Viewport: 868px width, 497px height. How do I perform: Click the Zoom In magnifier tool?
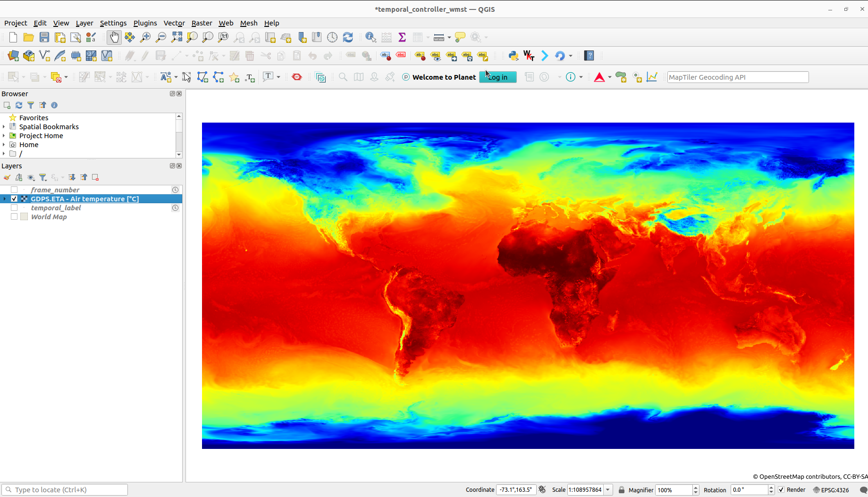[145, 37]
